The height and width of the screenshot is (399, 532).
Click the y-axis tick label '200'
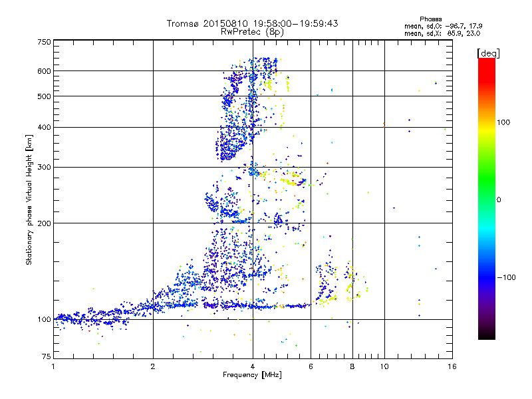coord(44,223)
